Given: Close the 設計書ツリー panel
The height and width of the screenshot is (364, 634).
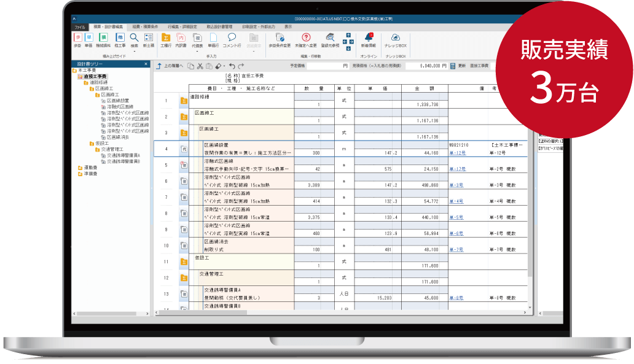Looking at the screenshot, I should pos(146,64).
